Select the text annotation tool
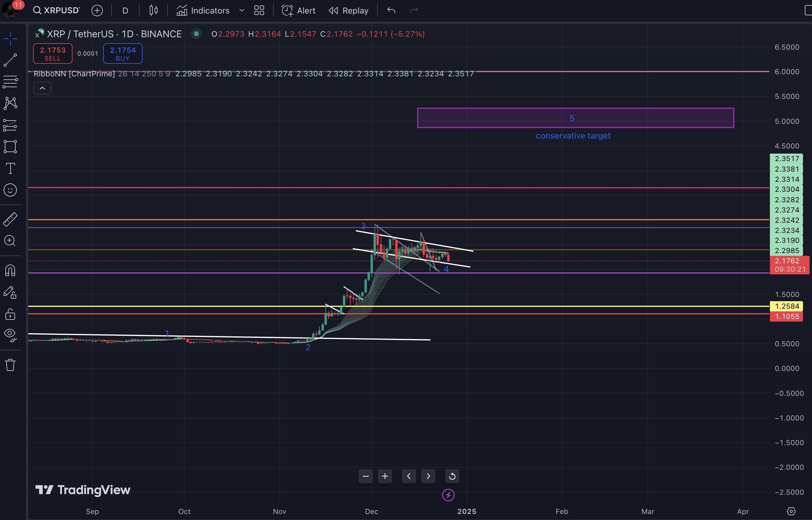This screenshot has width=812, height=520. pos(10,168)
